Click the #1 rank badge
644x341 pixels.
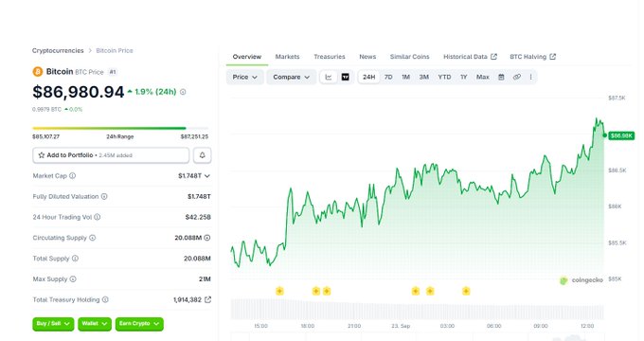point(113,72)
